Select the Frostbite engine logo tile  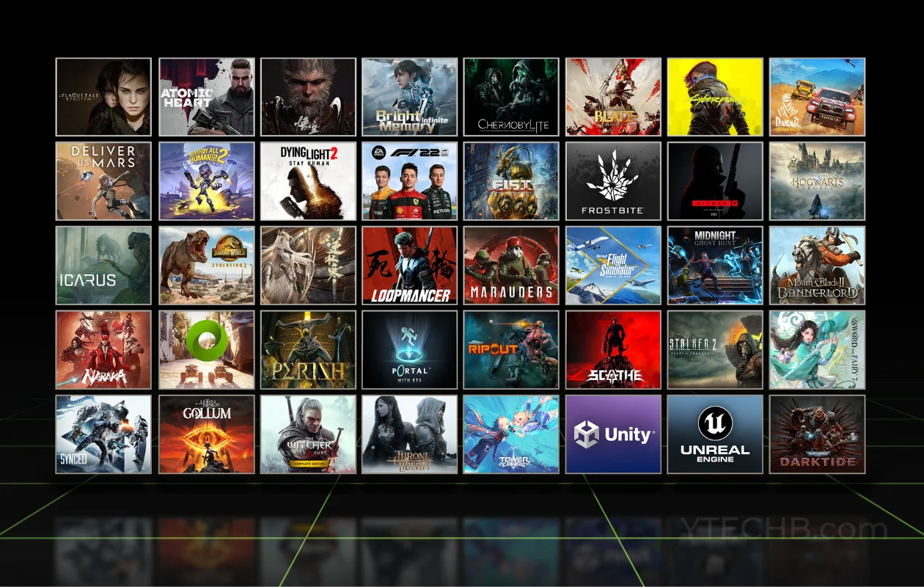pos(613,181)
